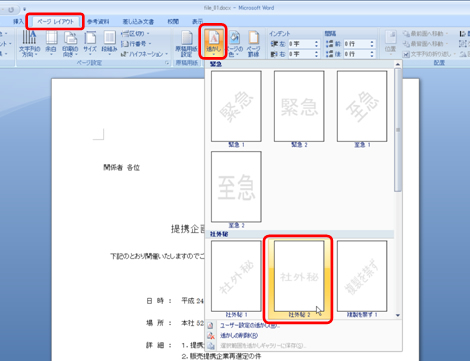The image size is (470, 361).
Task: Click the remove watermark menu icon
Action: click(x=211, y=335)
